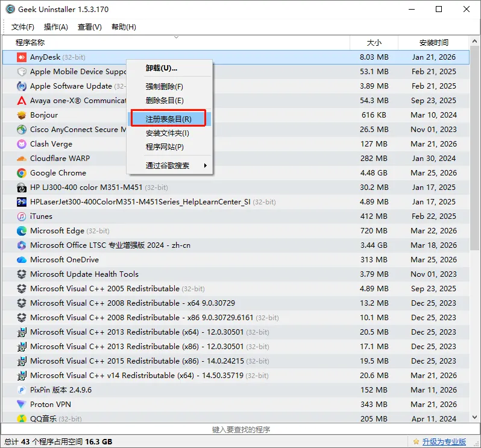Select 注册表条目(R) in context menu
This screenshot has height=448, width=481.
[168, 119]
